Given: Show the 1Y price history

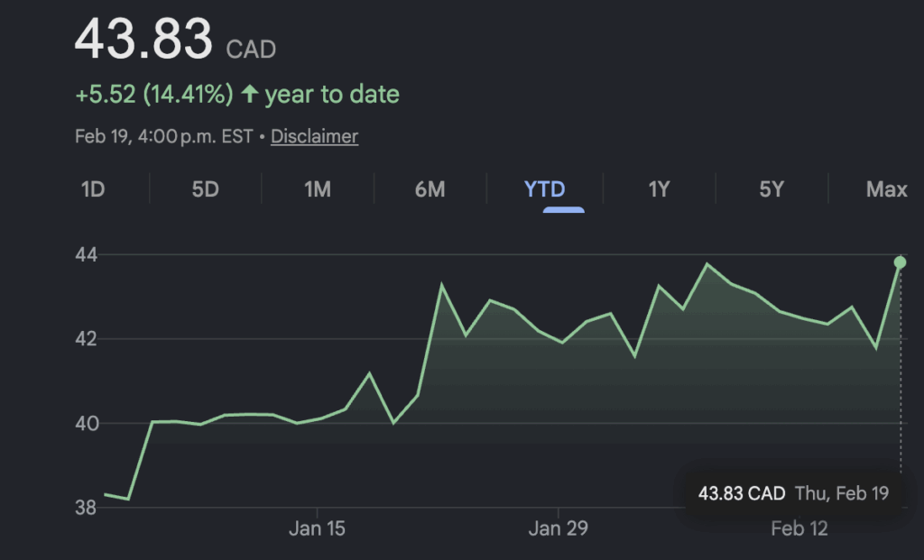Looking at the screenshot, I should (x=659, y=189).
